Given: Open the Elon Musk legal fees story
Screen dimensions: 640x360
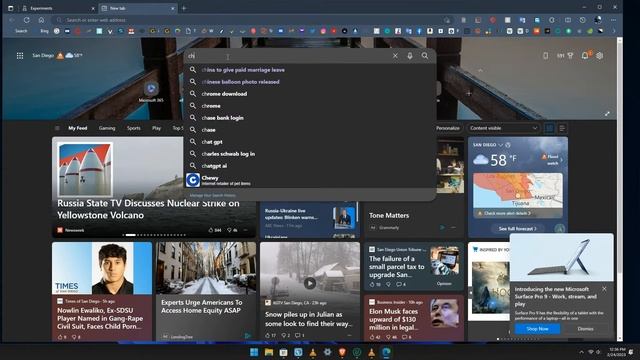Looking at the screenshot, I should coord(413,318).
